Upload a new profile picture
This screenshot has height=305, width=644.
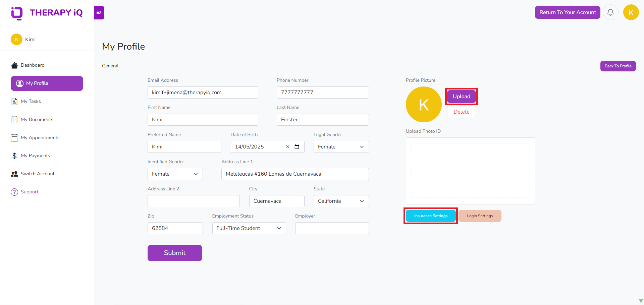(461, 96)
